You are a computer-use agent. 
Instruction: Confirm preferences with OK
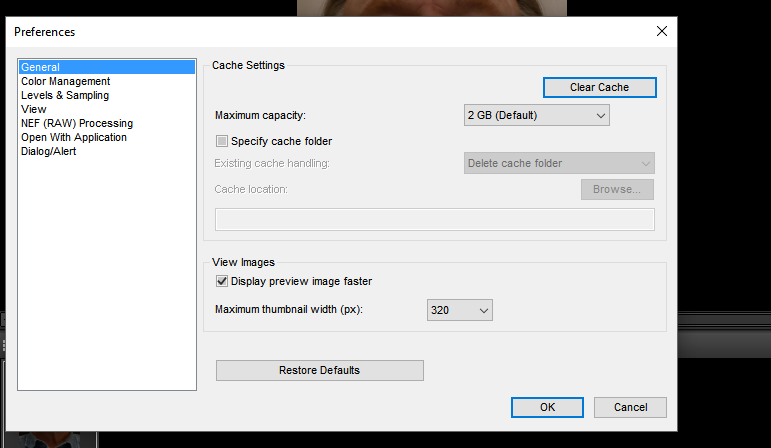tap(547, 408)
